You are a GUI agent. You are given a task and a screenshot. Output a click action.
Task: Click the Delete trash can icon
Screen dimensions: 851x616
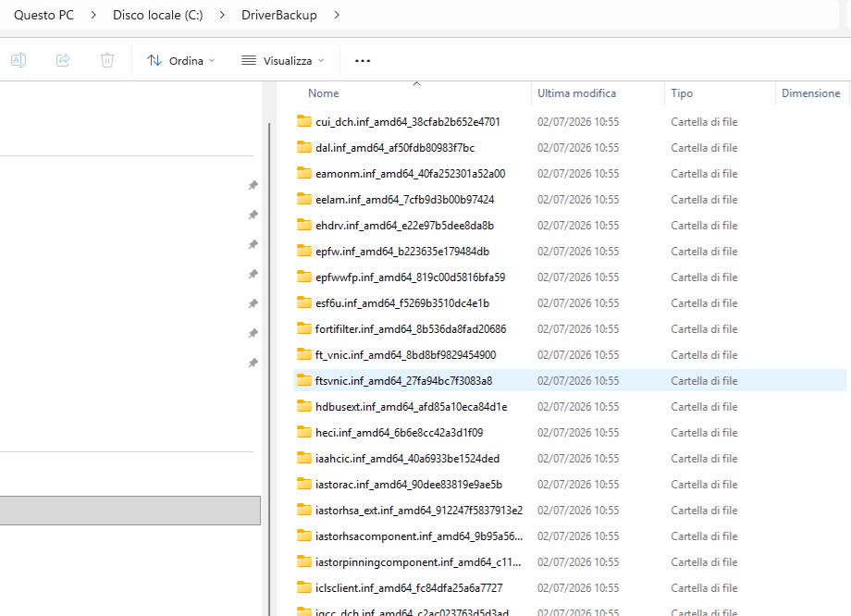click(x=107, y=60)
